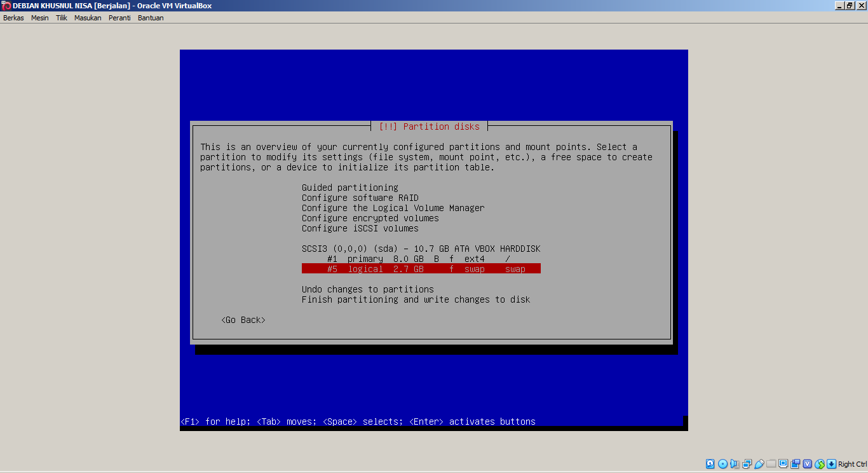Select the <Go Back> button

pos(243,320)
